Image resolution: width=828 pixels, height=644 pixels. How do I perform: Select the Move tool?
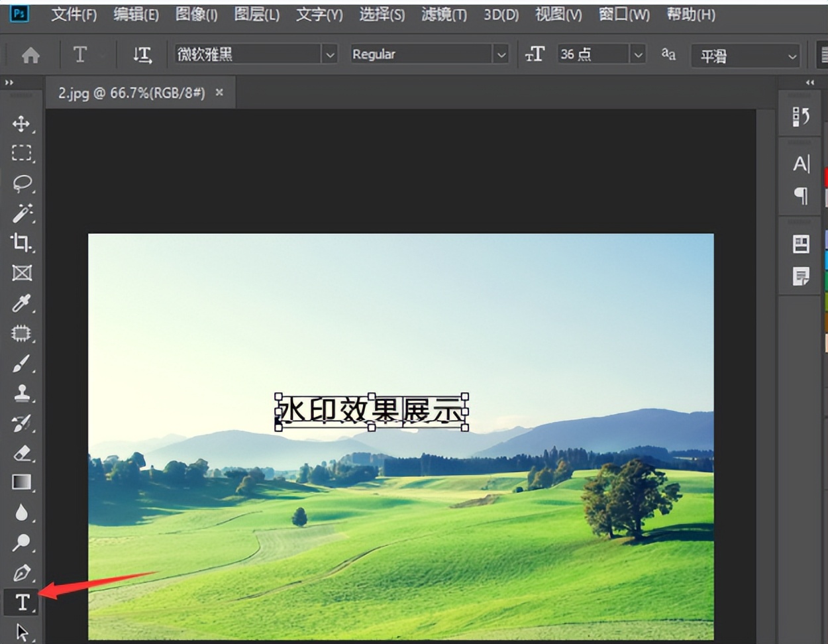(21, 123)
